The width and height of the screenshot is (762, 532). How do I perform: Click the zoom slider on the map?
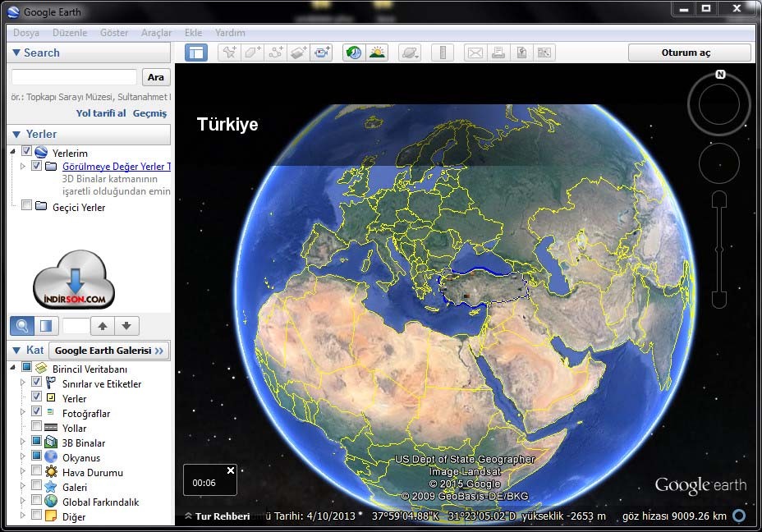(x=719, y=250)
